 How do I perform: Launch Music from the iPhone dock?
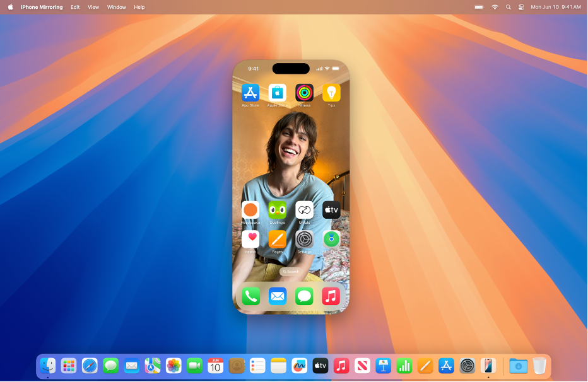[x=331, y=296]
